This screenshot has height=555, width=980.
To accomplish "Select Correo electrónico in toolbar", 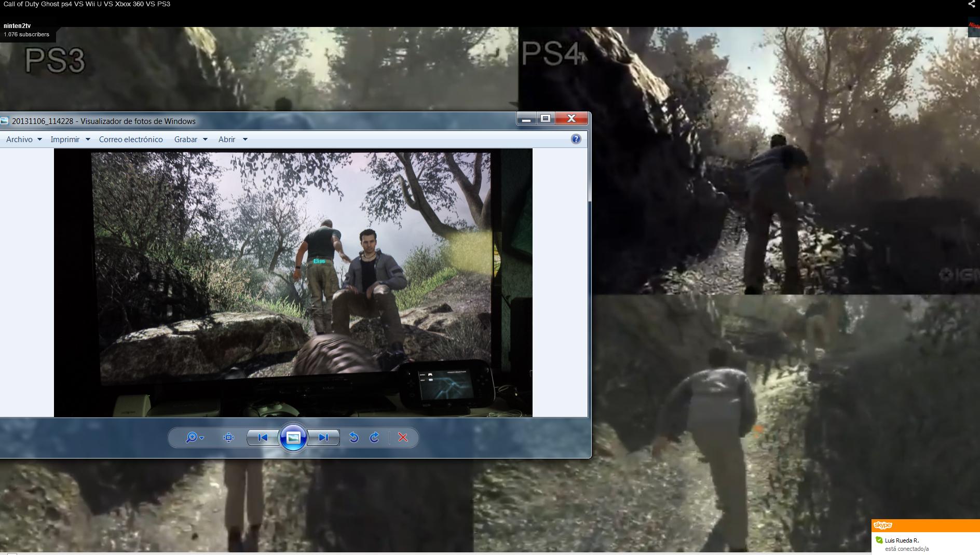I will [131, 140].
